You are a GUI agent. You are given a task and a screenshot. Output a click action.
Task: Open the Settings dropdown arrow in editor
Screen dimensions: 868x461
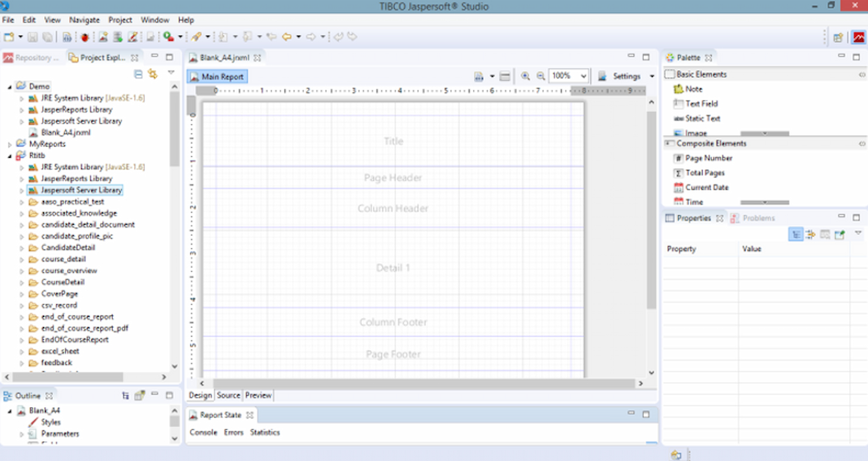point(652,77)
